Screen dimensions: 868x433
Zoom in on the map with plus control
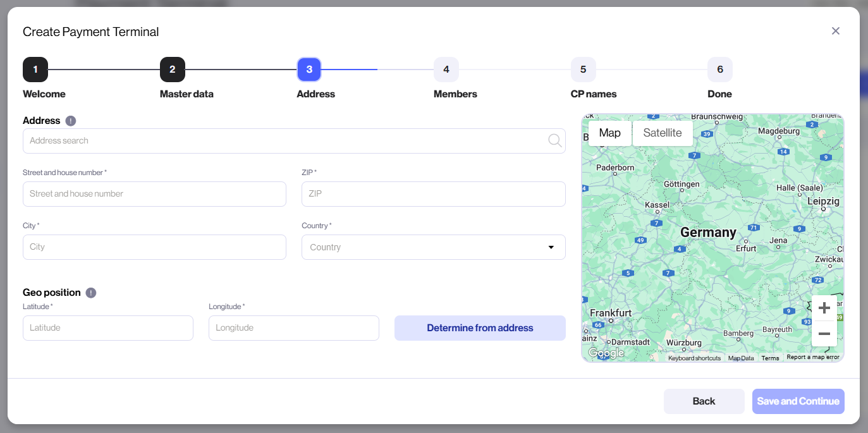click(x=824, y=308)
